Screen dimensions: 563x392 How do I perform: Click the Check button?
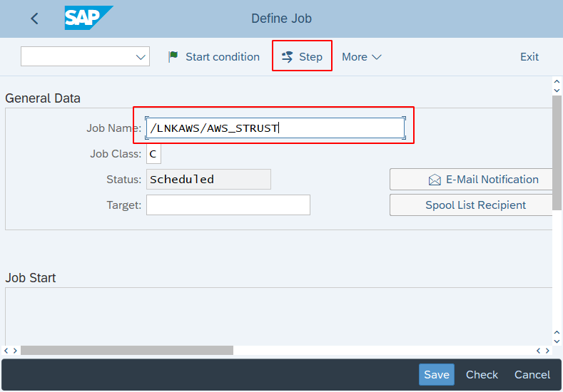482,375
